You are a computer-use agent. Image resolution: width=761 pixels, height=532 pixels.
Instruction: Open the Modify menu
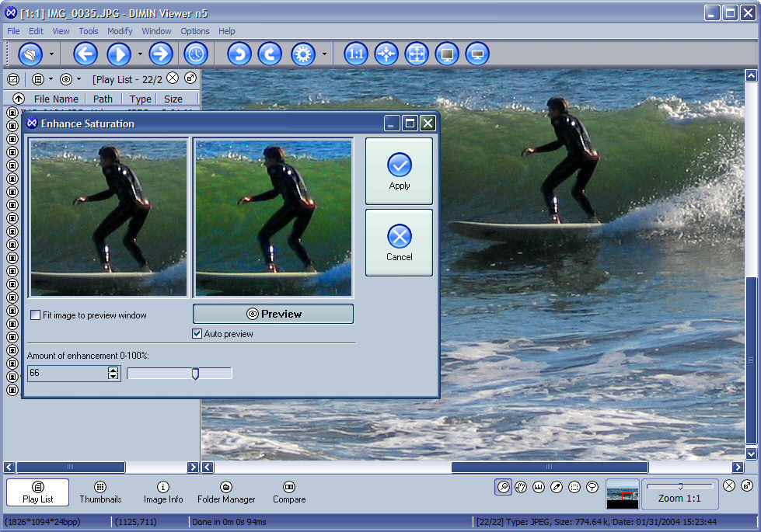click(120, 31)
